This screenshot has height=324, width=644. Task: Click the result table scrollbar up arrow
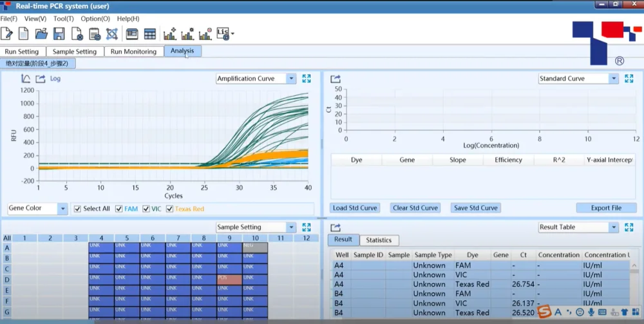tap(634, 265)
